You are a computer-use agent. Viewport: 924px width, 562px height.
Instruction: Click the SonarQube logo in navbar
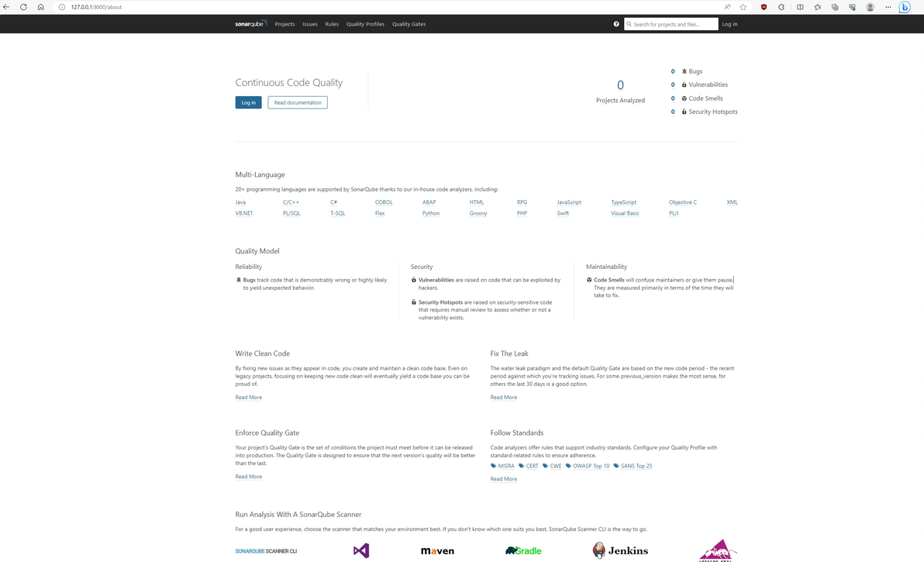[x=250, y=24]
